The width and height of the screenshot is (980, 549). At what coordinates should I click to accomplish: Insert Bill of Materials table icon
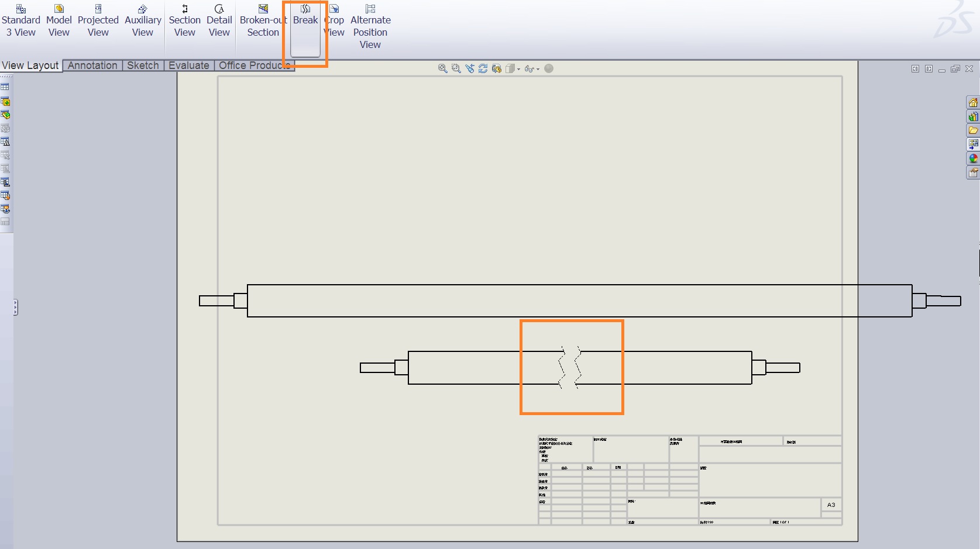click(5, 115)
